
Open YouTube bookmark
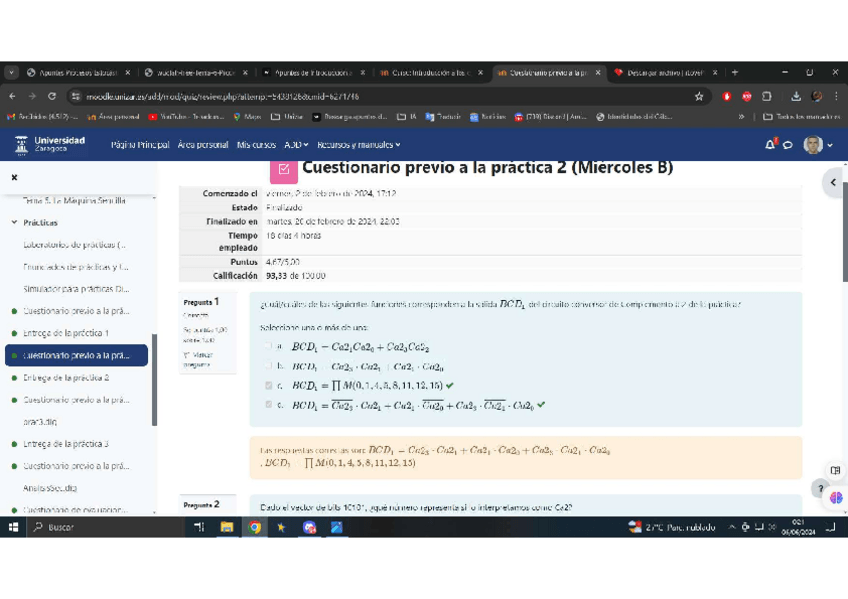click(x=187, y=116)
